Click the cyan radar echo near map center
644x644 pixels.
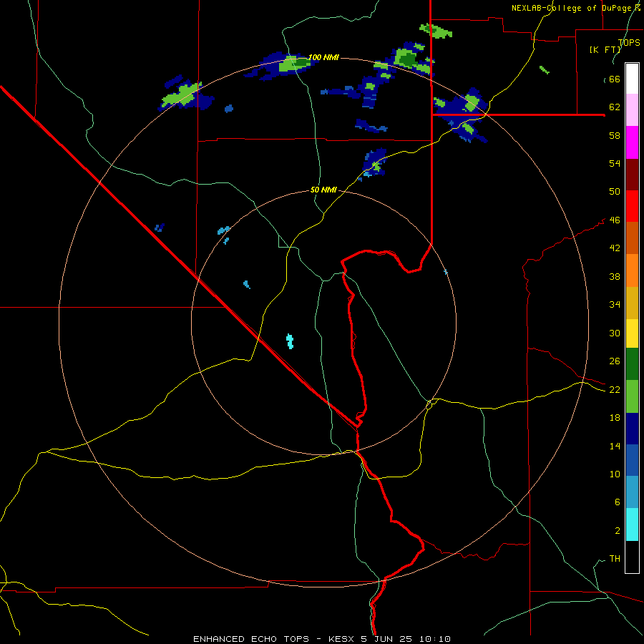(290, 341)
